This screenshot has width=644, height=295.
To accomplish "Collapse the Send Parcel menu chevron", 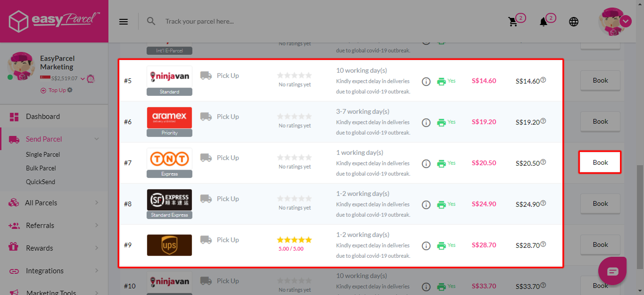I will (97, 139).
